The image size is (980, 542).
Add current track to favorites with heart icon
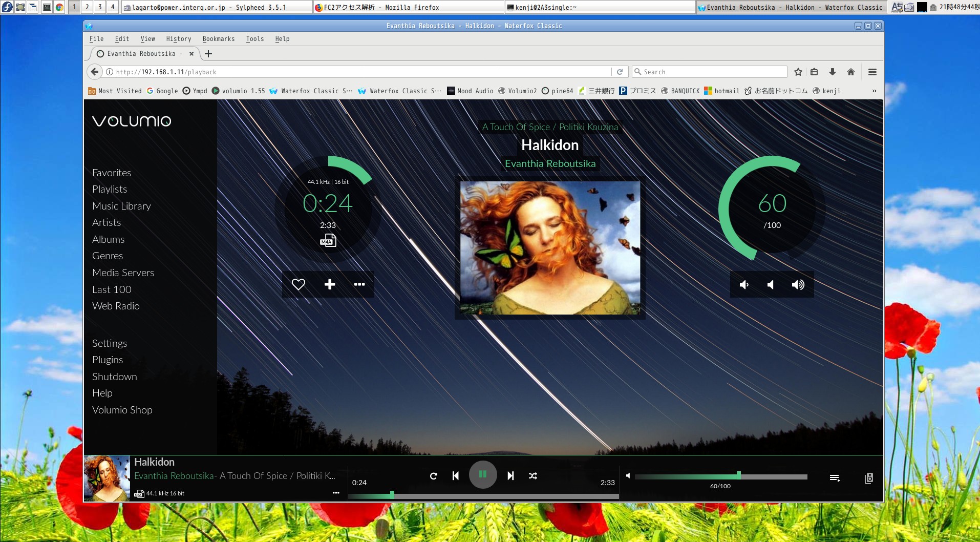pyautogui.click(x=299, y=284)
